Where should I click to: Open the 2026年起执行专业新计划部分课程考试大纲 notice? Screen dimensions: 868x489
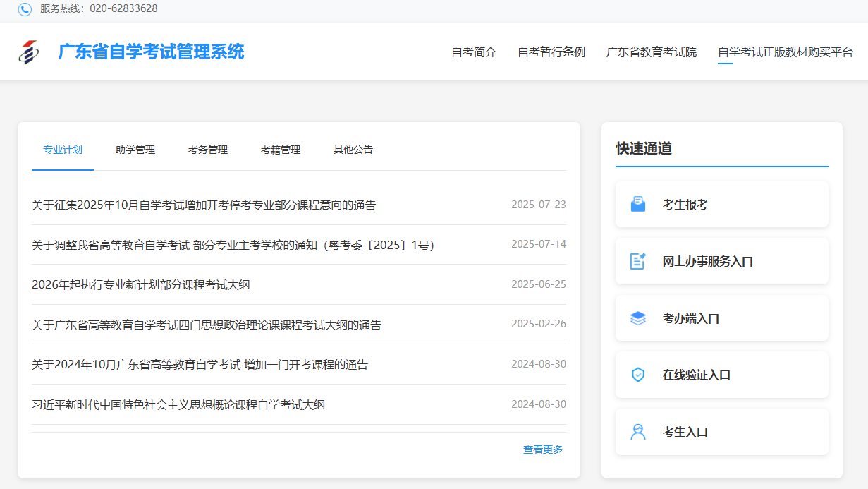(141, 285)
